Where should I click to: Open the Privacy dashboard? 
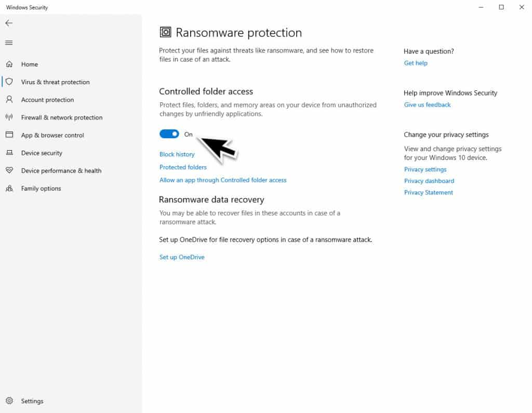click(x=429, y=181)
